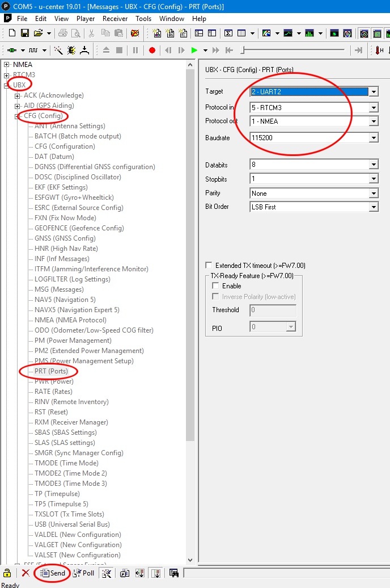Open the Tools menu
The width and height of the screenshot is (390, 588).
click(x=143, y=18)
